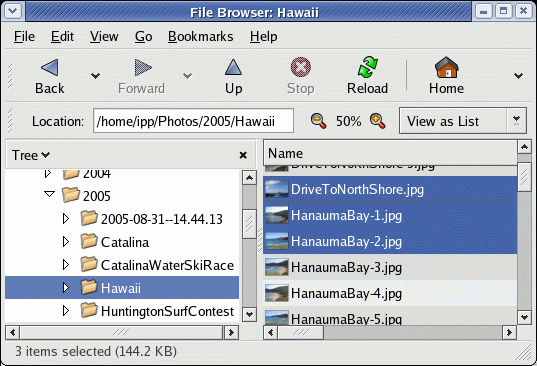Select DriveToNorthShore.jpg thumbnail

coord(277,189)
